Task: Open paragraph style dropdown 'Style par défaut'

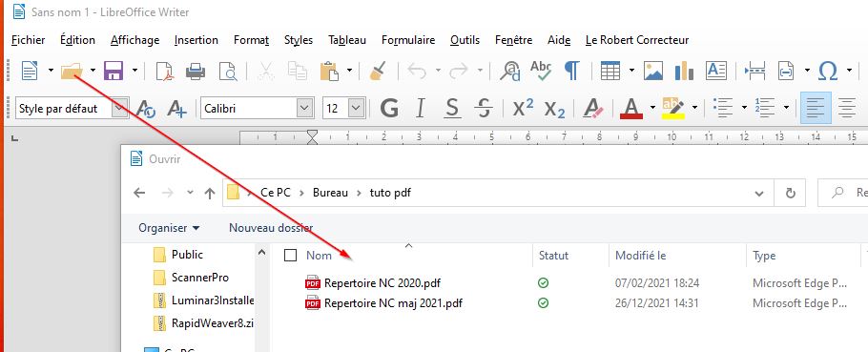Action: pos(119,109)
